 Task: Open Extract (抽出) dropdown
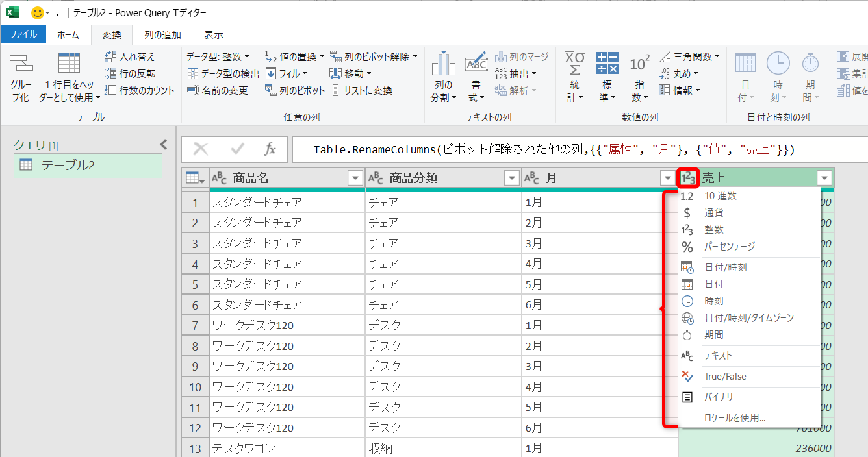516,73
